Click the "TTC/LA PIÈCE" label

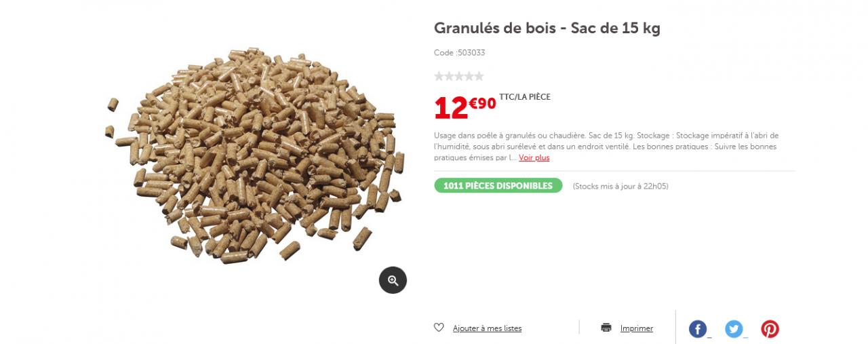[x=525, y=97]
